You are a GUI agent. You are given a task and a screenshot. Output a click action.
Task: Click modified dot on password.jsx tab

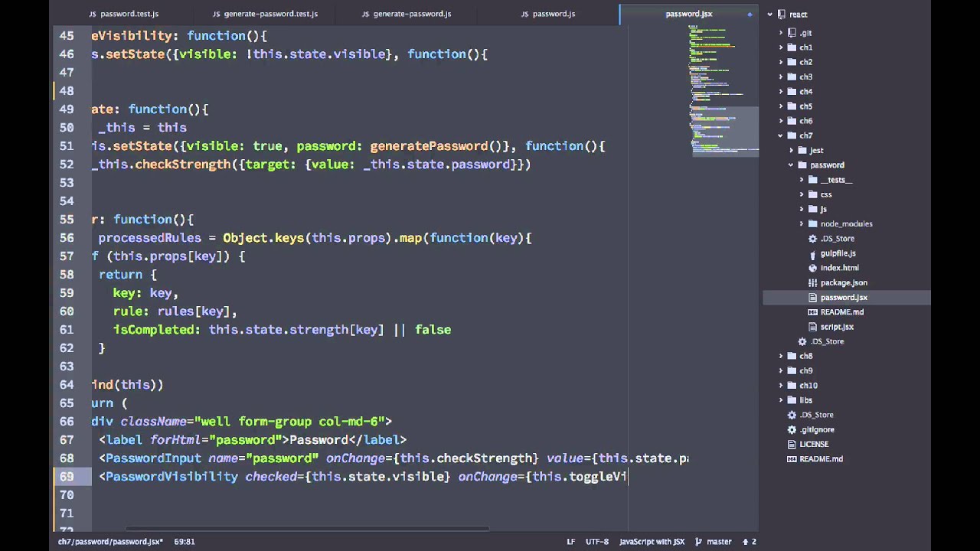tap(750, 14)
